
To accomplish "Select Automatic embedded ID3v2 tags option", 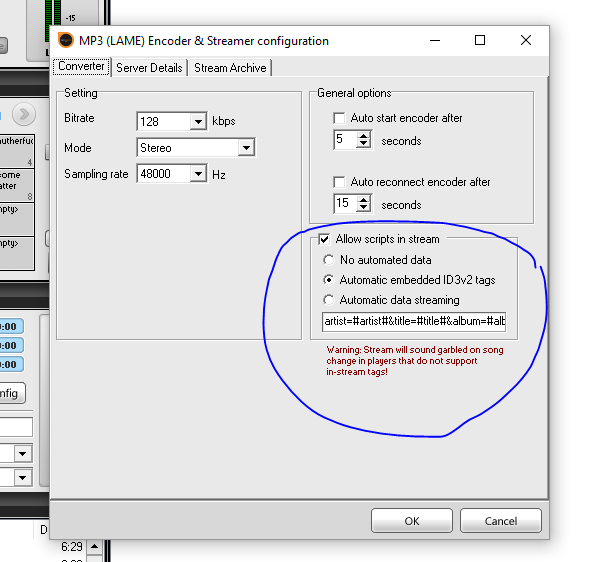I will pos(329,280).
